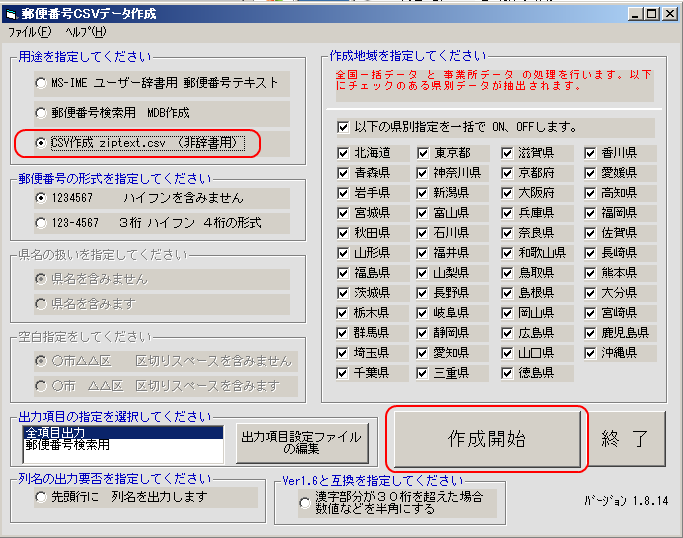The height and width of the screenshot is (538, 683).
Task: Choose CSV作成 ziptext.csv radio option
Action: click(41, 143)
